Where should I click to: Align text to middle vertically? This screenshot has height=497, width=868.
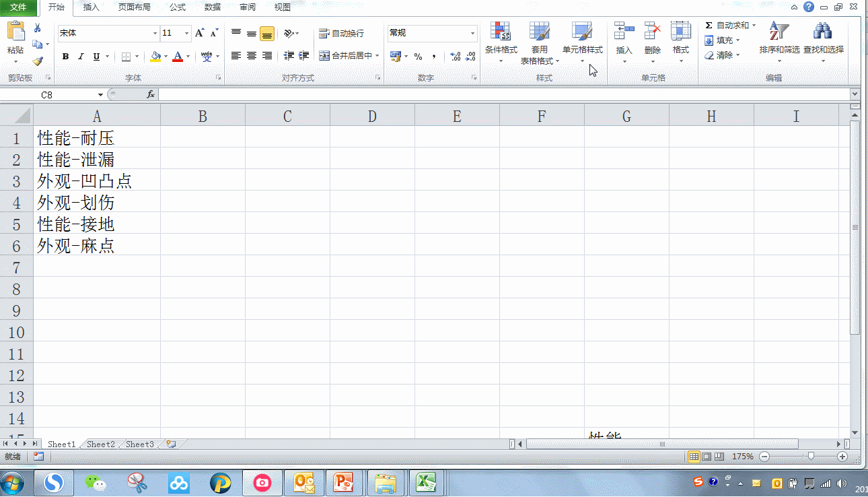click(252, 33)
